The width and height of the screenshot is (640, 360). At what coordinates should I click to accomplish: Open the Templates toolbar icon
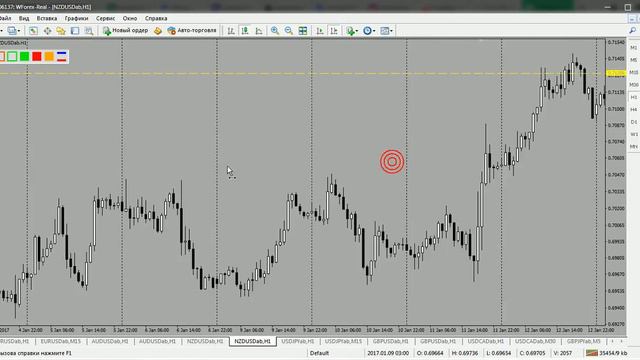coord(384,31)
